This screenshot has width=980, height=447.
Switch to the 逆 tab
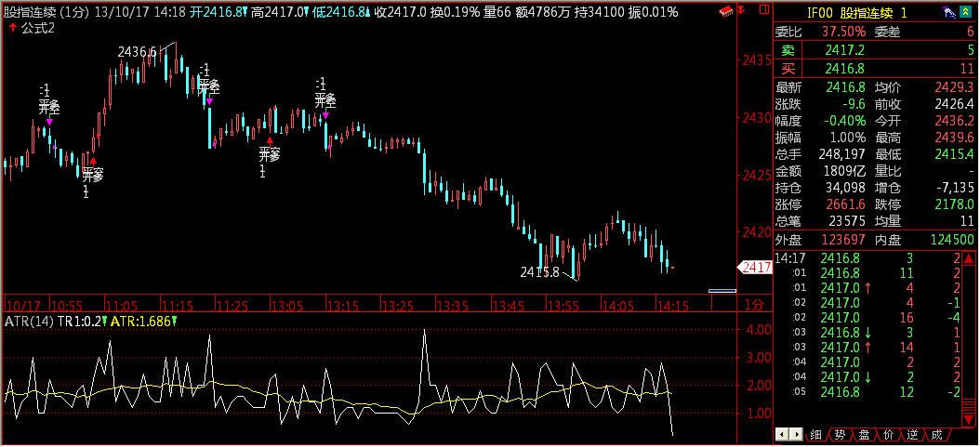pos(912,435)
